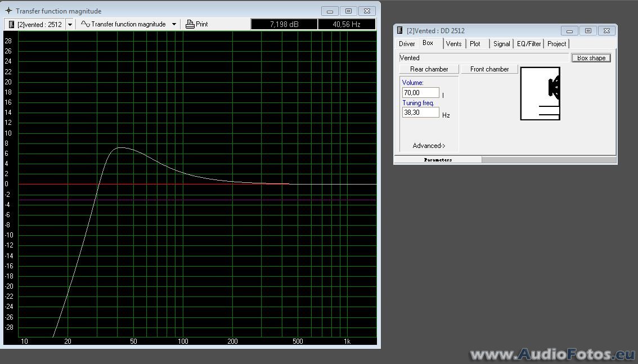Click the Print label in the graph toolbar
Image resolution: width=638 pixels, height=364 pixels.
[x=202, y=24]
